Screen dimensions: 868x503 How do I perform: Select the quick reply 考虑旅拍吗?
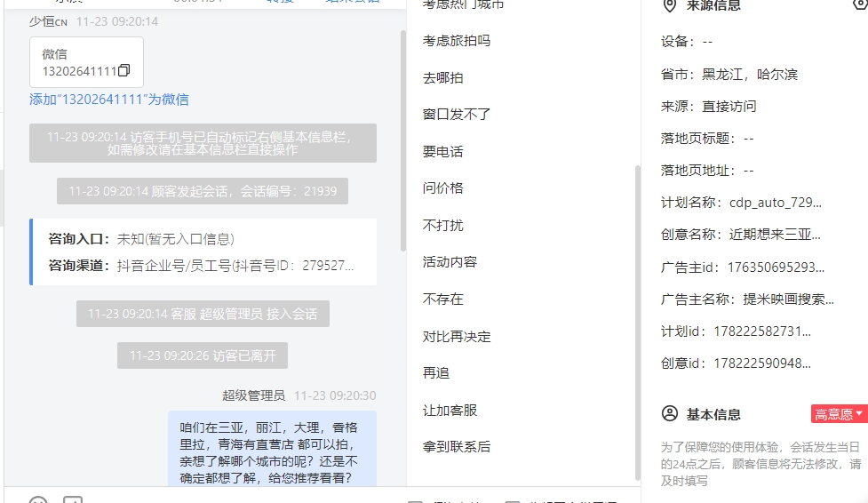coord(456,41)
